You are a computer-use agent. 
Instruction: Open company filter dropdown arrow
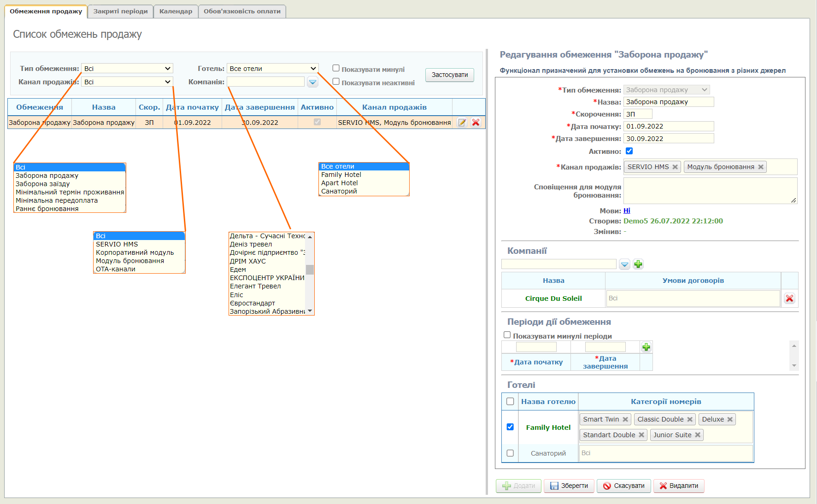click(x=313, y=82)
